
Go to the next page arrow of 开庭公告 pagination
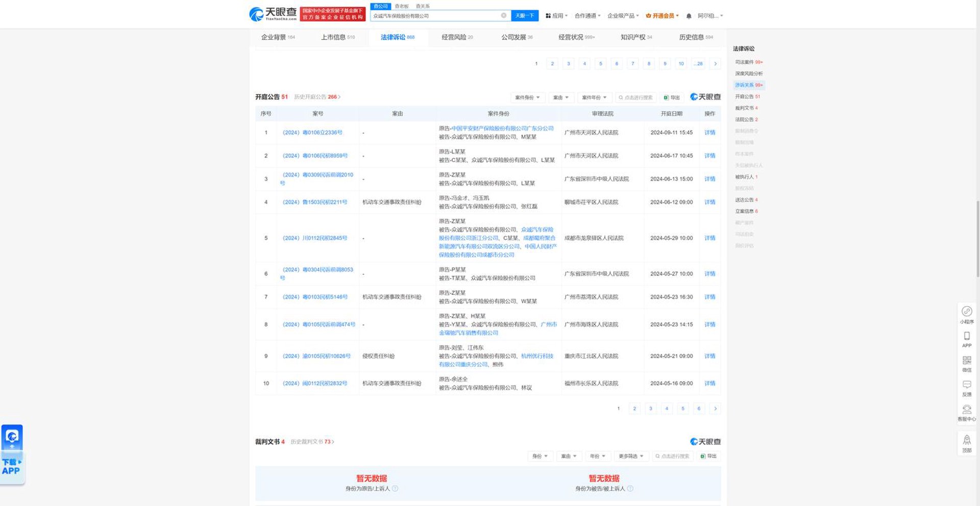click(x=715, y=409)
